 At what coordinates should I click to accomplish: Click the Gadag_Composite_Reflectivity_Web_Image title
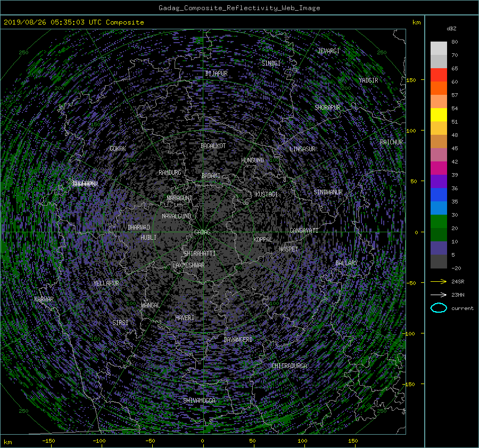[x=239, y=8]
